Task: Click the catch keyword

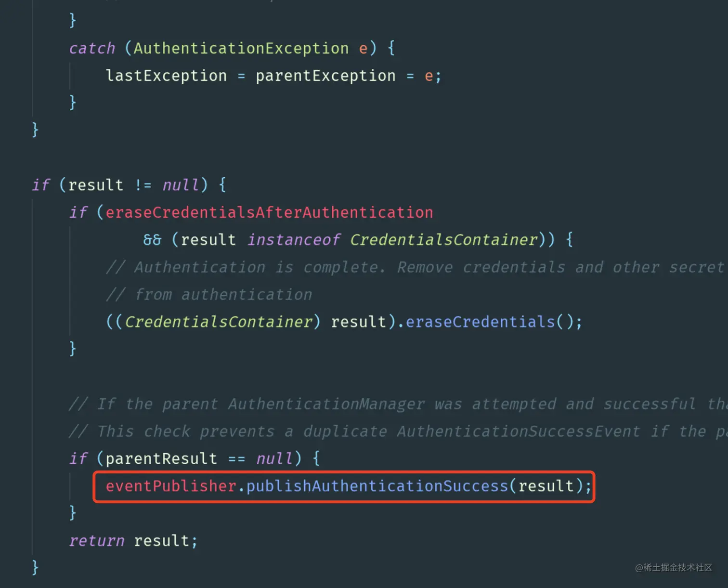Action: pyautogui.click(x=92, y=48)
